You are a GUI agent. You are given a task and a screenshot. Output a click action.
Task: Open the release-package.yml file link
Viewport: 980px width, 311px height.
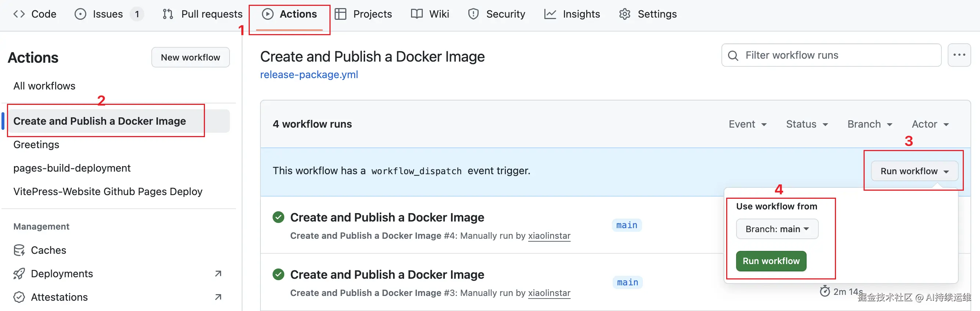pos(309,74)
